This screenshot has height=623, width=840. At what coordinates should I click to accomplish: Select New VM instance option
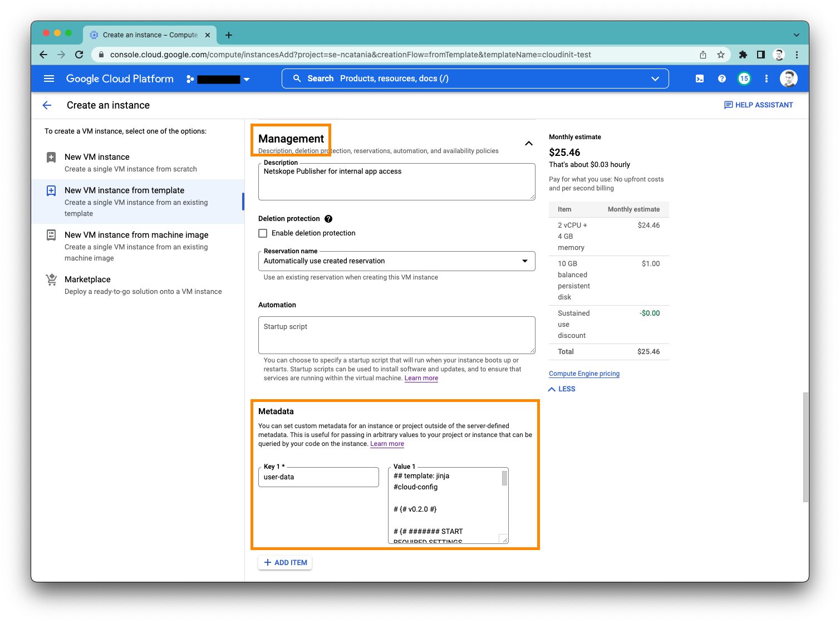tap(137, 163)
